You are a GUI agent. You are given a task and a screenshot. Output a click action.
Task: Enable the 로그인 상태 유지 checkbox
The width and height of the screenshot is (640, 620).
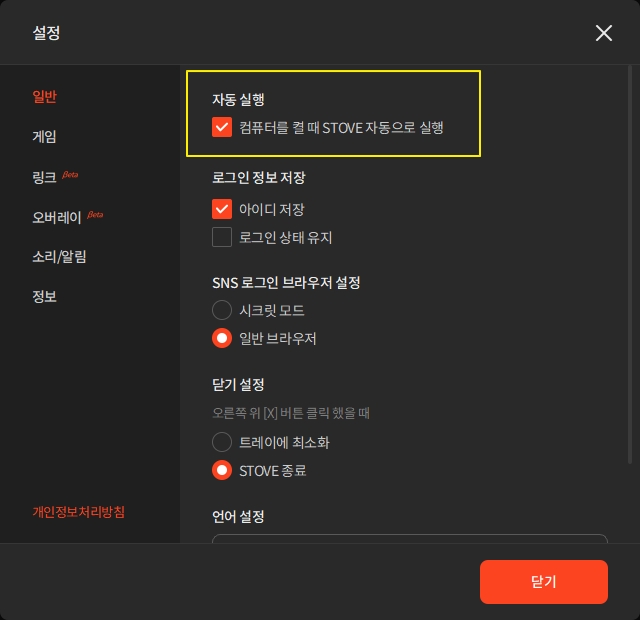222,237
